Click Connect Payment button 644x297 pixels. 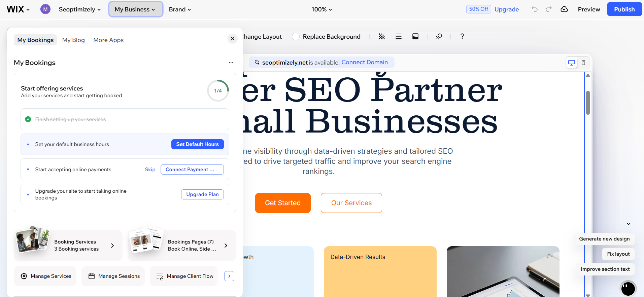coord(192,170)
